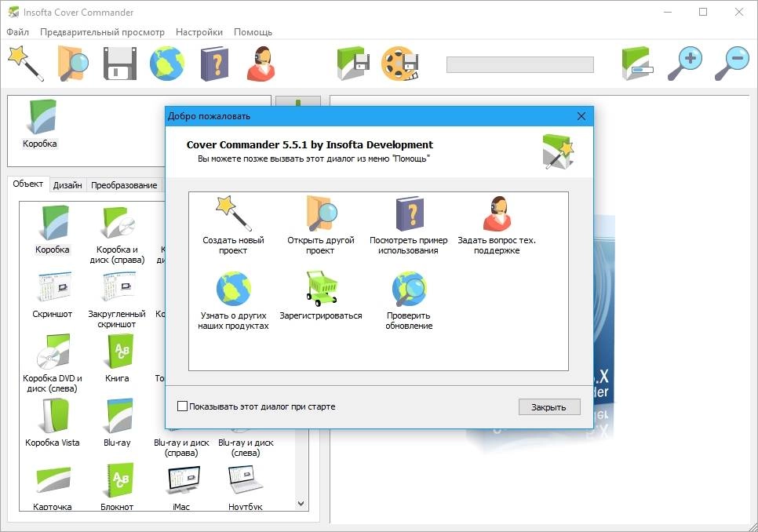The image size is (758, 532).
Task: Choose 'Открыть другой проект' in dialog
Action: click(320, 225)
